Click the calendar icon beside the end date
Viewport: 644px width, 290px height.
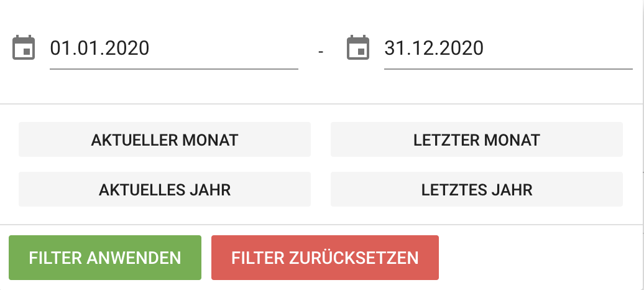357,49
